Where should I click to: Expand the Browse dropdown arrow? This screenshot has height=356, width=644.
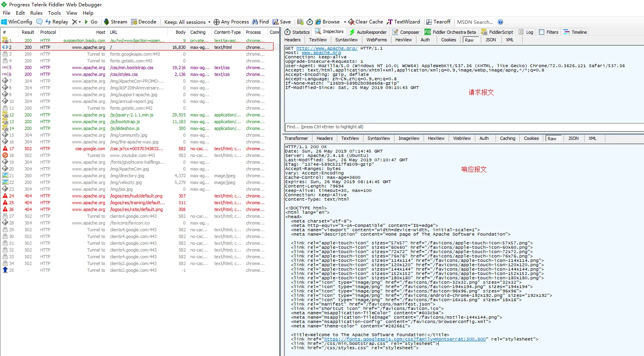coord(345,22)
